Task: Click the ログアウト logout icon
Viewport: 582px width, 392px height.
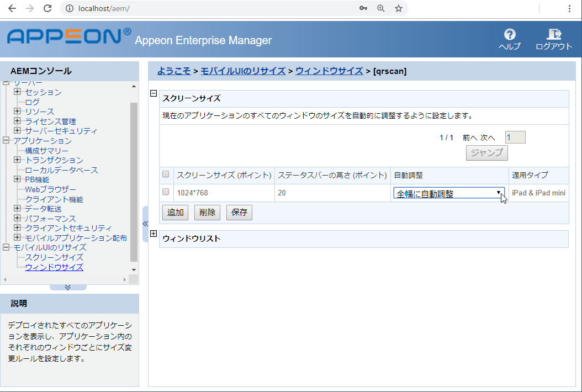Action: 553,38
